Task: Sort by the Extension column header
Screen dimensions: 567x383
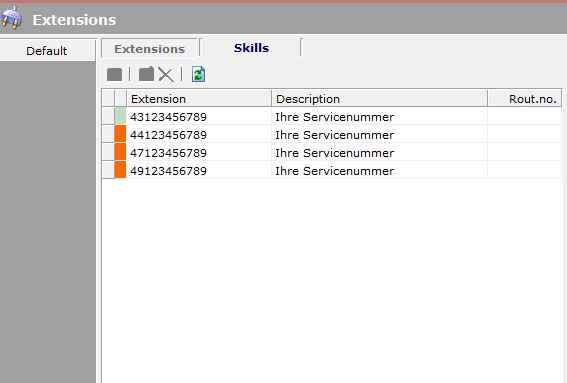Action: pos(199,99)
